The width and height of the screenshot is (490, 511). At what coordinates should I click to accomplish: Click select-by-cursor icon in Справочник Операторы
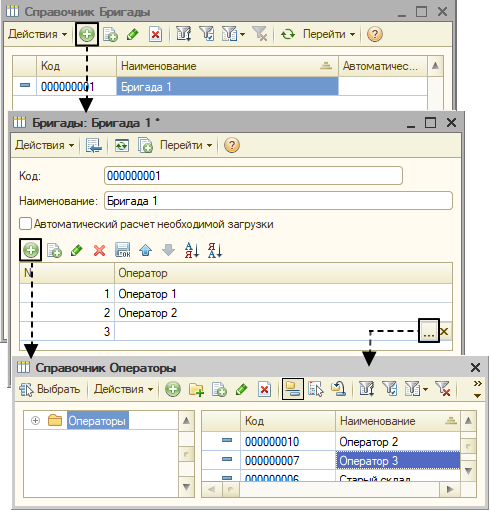point(316,389)
